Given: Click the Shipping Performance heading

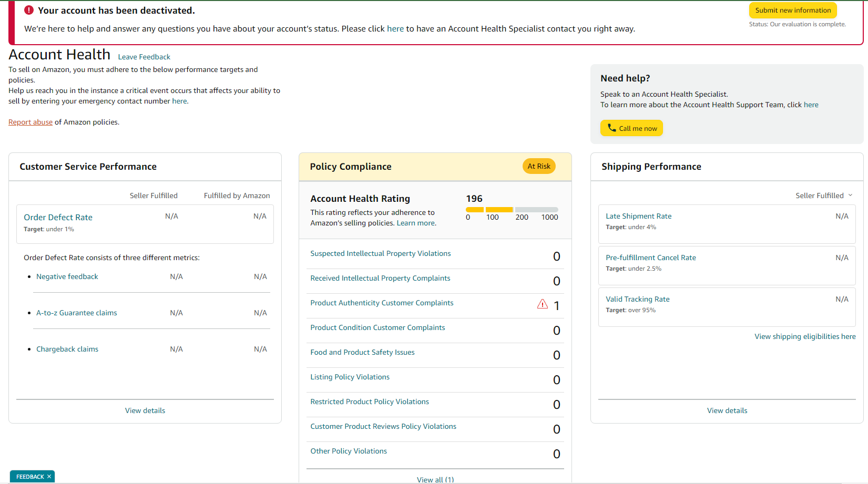Looking at the screenshot, I should click(651, 167).
